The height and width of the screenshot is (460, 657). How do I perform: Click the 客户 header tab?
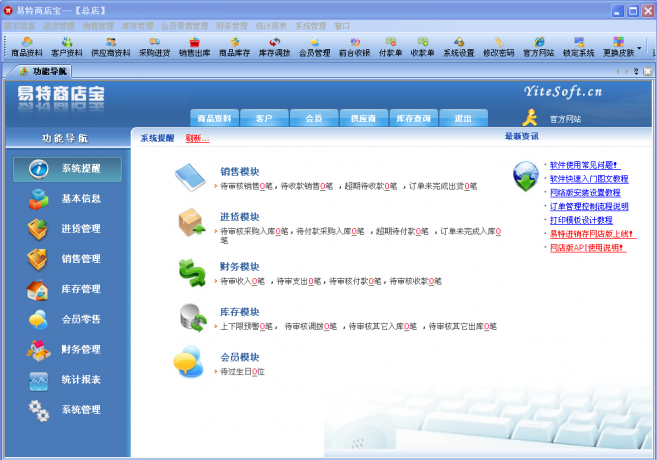[x=264, y=118]
